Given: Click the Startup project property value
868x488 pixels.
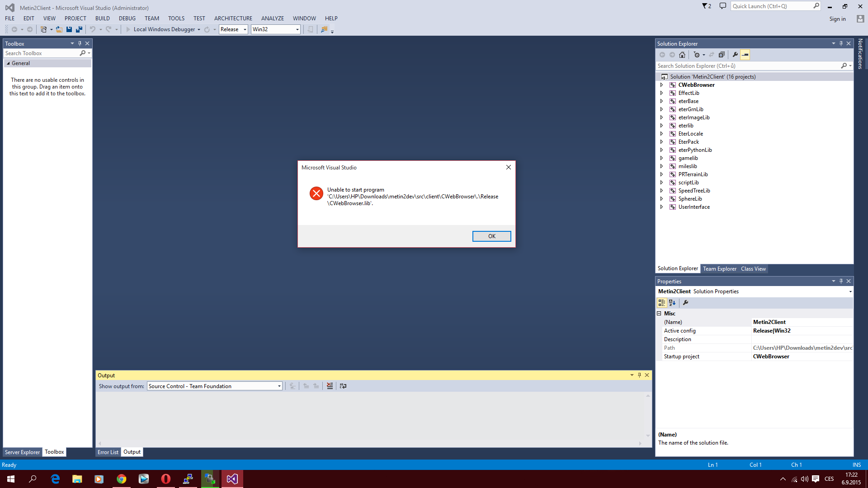Looking at the screenshot, I should [802, 357].
